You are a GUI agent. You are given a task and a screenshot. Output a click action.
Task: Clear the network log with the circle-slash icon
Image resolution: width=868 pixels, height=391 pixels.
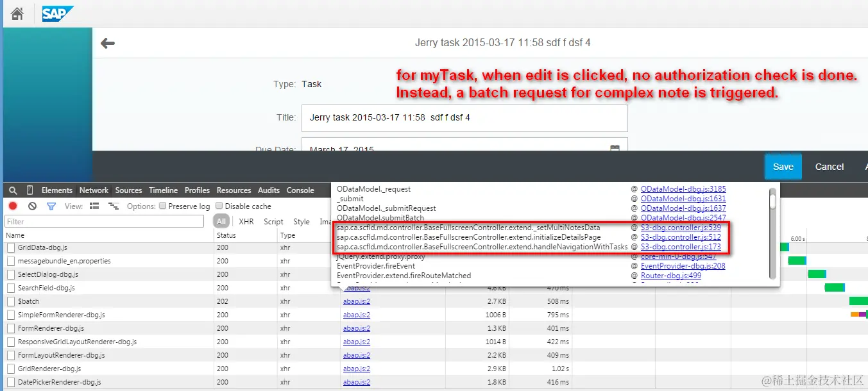tap(32, 206)
